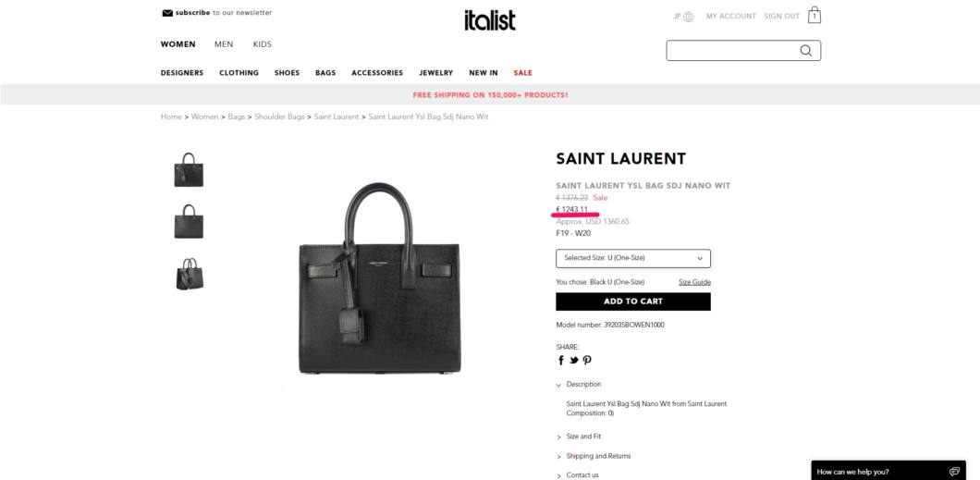This screenshot has width=980, height=480.
Task: Click the search magnifier icon
Action: (805, 51)
